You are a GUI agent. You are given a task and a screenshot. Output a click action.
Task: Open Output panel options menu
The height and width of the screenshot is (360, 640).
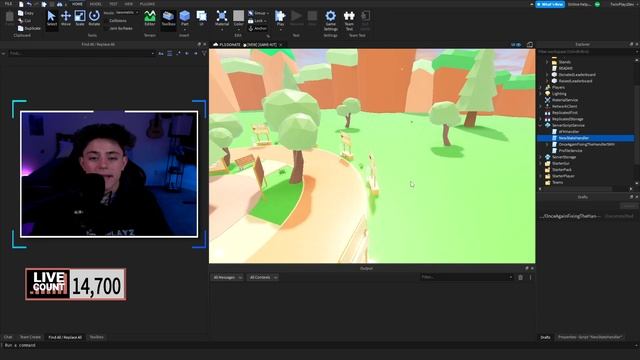click(x=531, y=278)
